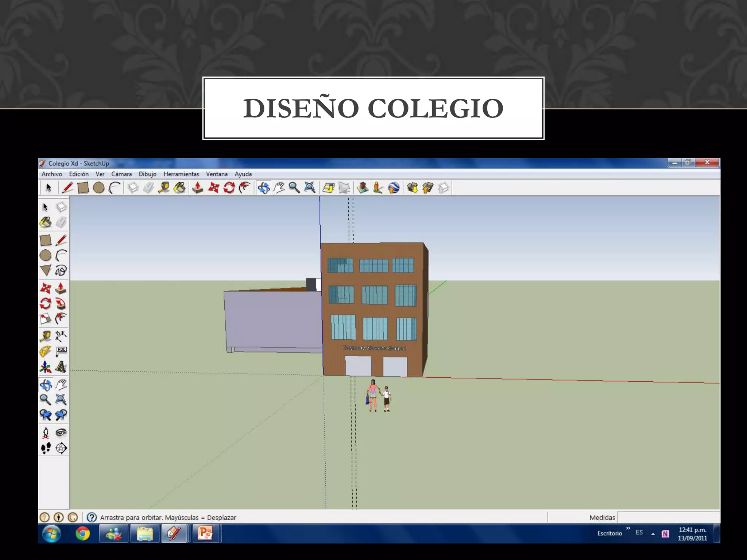Viewport: 747px width, 560px height.
Task: Select Protractor tool in left palette
Action: point(46,351)
